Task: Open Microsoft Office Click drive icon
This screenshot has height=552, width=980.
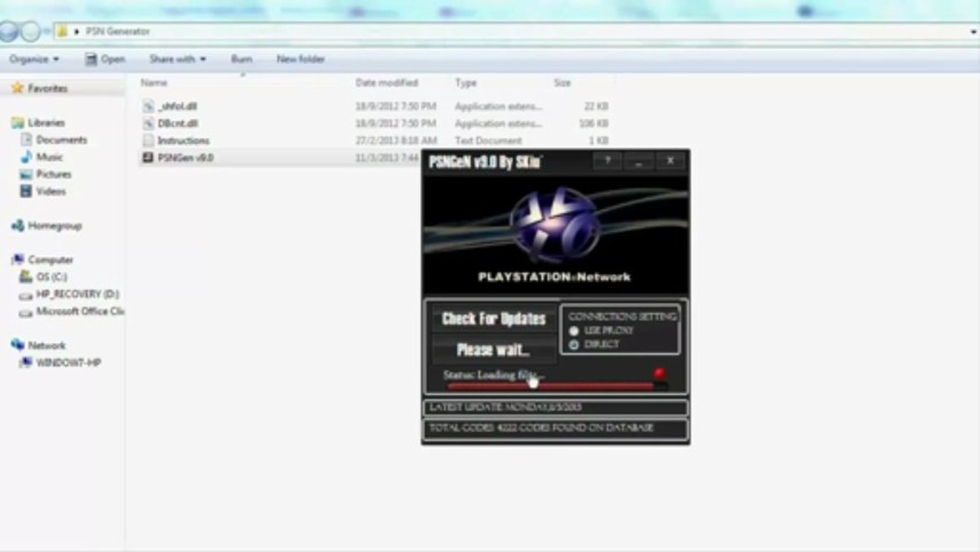Action: (26, 311)
